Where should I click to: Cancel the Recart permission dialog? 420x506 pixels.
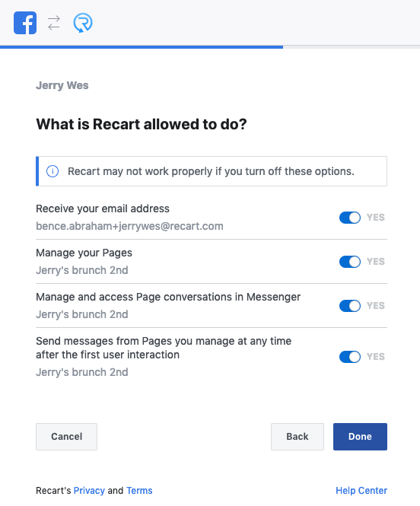click(x=66, y=437)
